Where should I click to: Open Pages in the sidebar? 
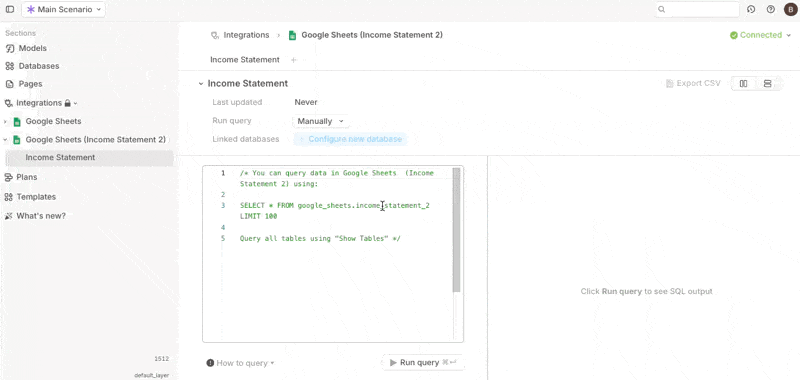click(31, 84)
